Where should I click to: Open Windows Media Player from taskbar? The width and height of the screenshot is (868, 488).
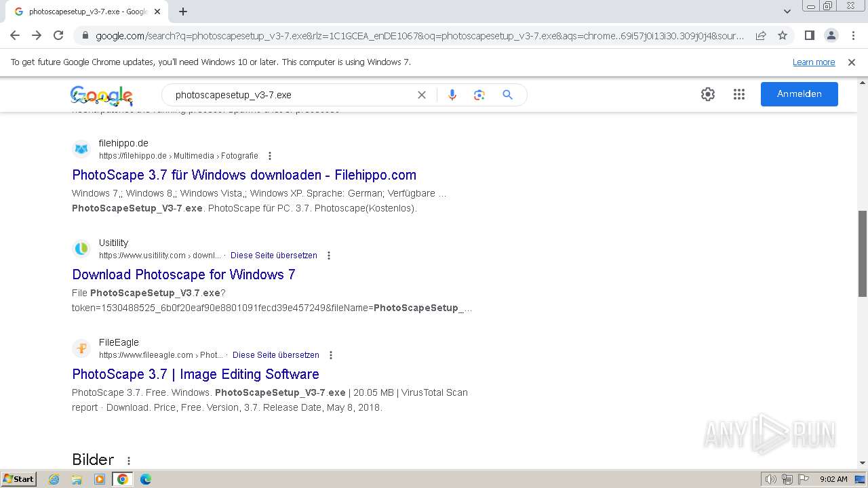tap(100, 479)
